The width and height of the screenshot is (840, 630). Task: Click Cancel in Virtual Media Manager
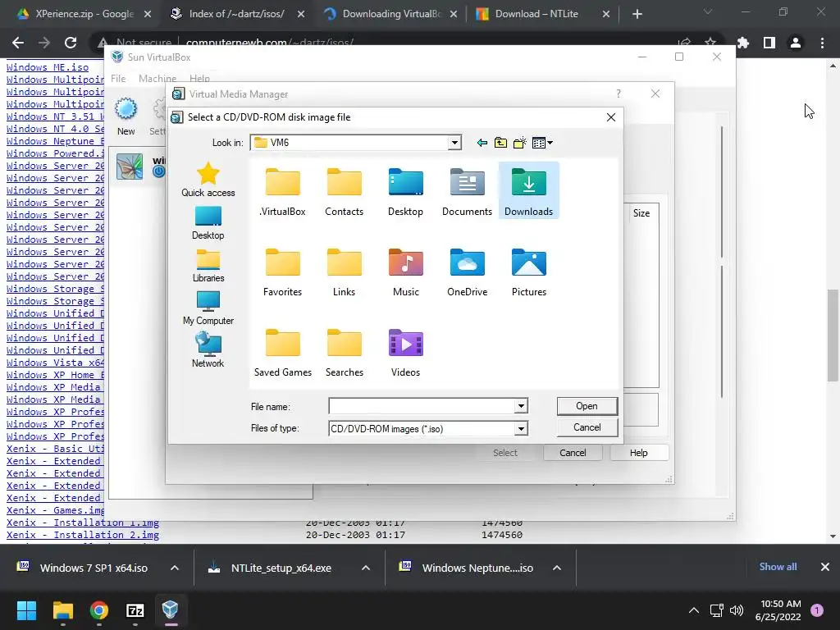pyautogui.click(x=573, y=453)
